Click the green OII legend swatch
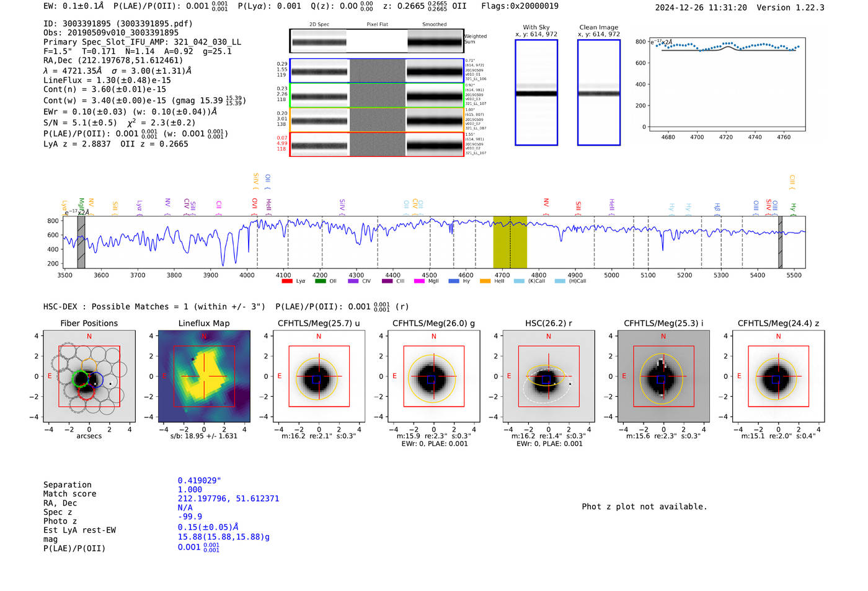The width and height of the screenshot is (868, 591). coord(320,281)
